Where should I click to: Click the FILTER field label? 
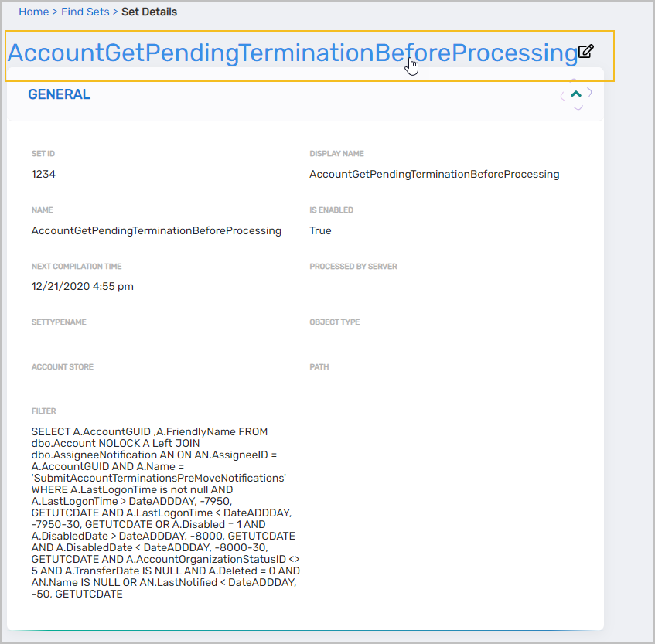44,411
